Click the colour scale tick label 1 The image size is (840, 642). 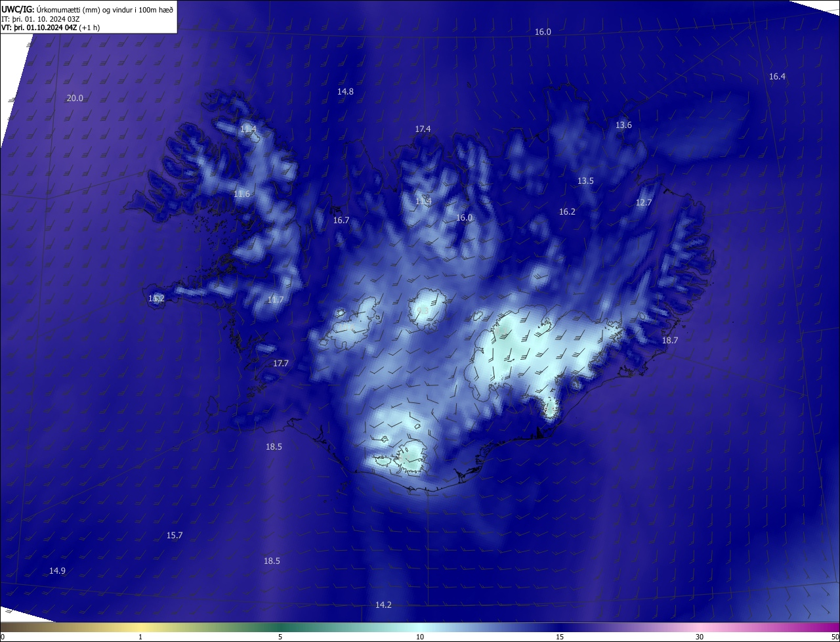tap(140, 637)
